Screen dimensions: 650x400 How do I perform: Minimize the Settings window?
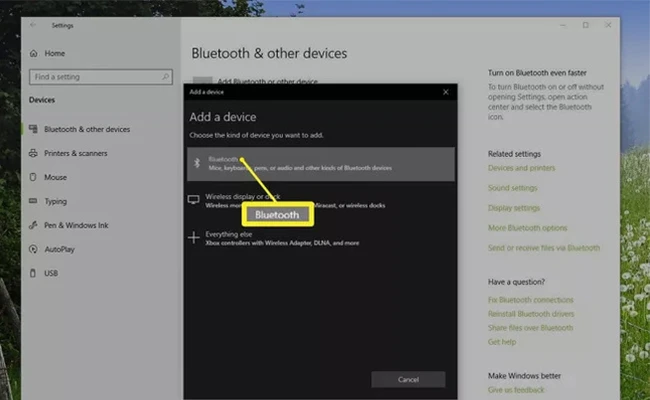[563, 25]
